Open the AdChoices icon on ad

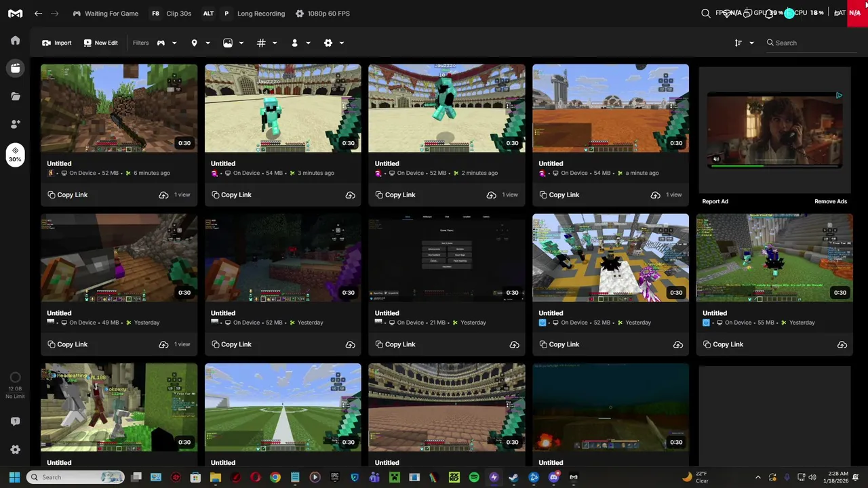839,96
